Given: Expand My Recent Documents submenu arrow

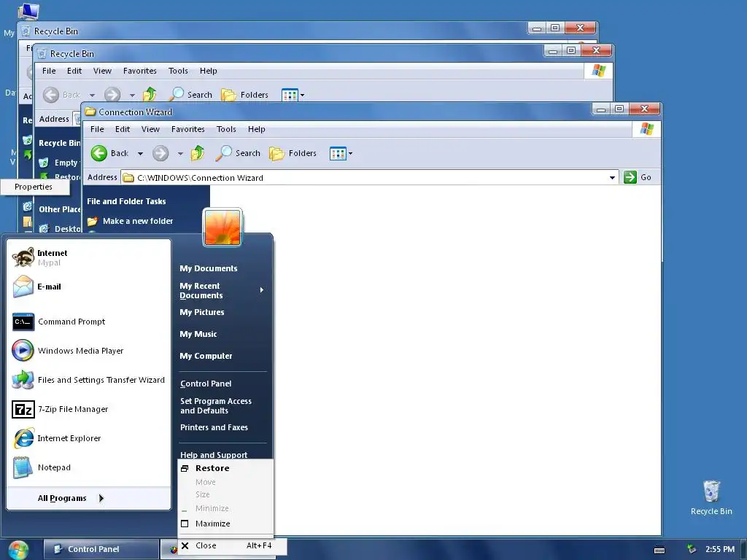Looking at the screenshot, I should pos(262,290).
